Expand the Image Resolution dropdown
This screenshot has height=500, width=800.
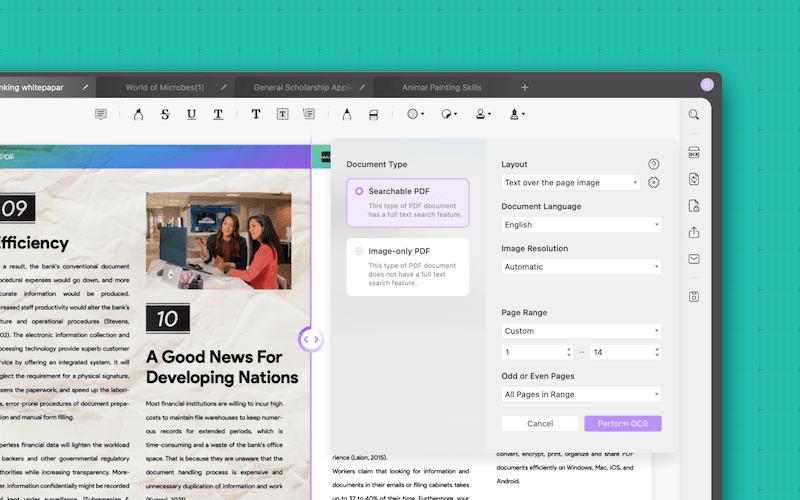(x=580, y=267)
